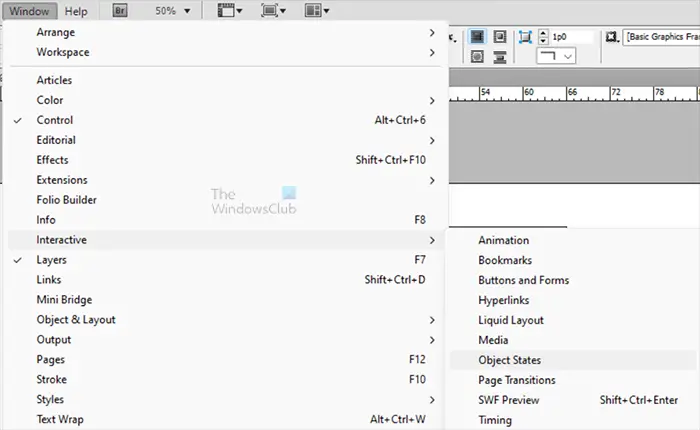The width and height of the screenshot is (700, 430).
Task: Open the Stroke panel
Action: pyautogui.click(x=226, y=380)
